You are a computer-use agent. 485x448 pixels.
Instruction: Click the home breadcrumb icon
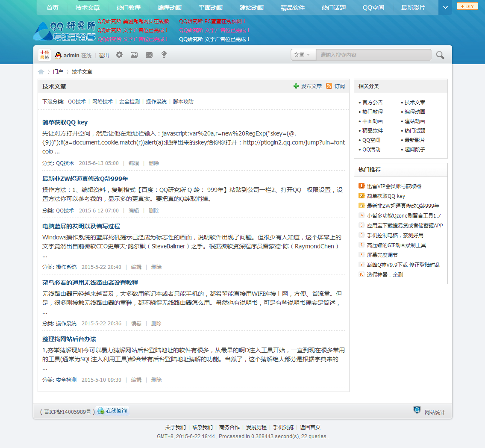pos(41,72)
